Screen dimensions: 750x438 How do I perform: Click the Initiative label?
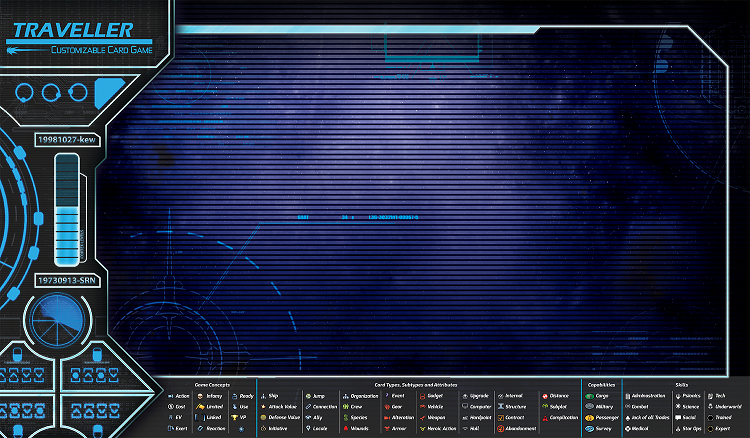click(278, 428)
